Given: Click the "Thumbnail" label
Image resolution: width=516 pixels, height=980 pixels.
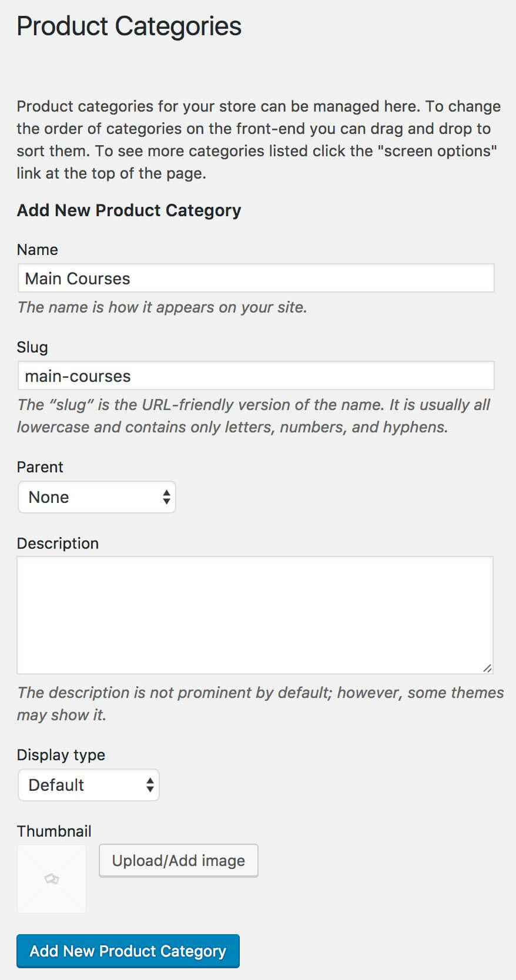Looking at the screenshot, I should [54, 831].
